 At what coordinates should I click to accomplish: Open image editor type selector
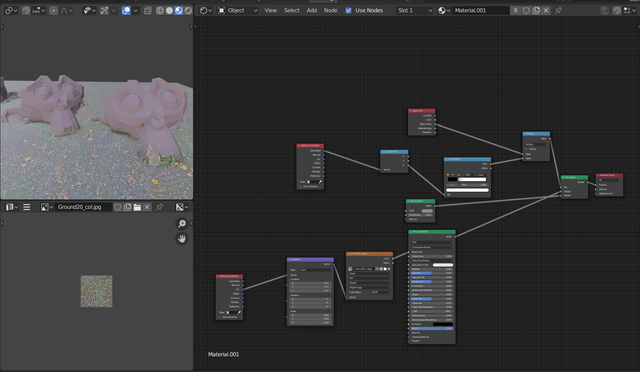11,207
